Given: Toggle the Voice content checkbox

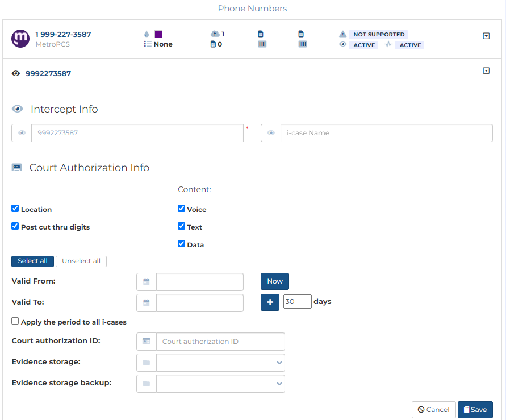Looking at the screenshot, I should pyautogui.click(x=182, y=209).
